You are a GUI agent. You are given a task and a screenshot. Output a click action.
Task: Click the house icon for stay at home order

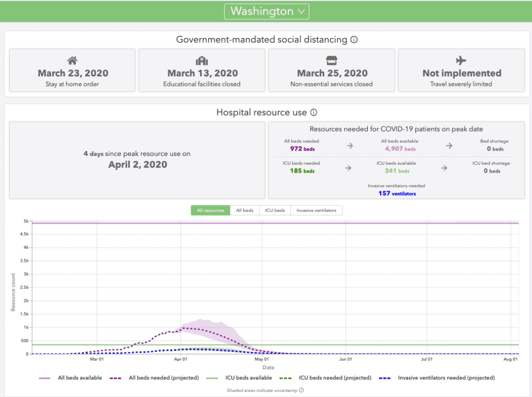pyautogui.click(x=73, y=60)
